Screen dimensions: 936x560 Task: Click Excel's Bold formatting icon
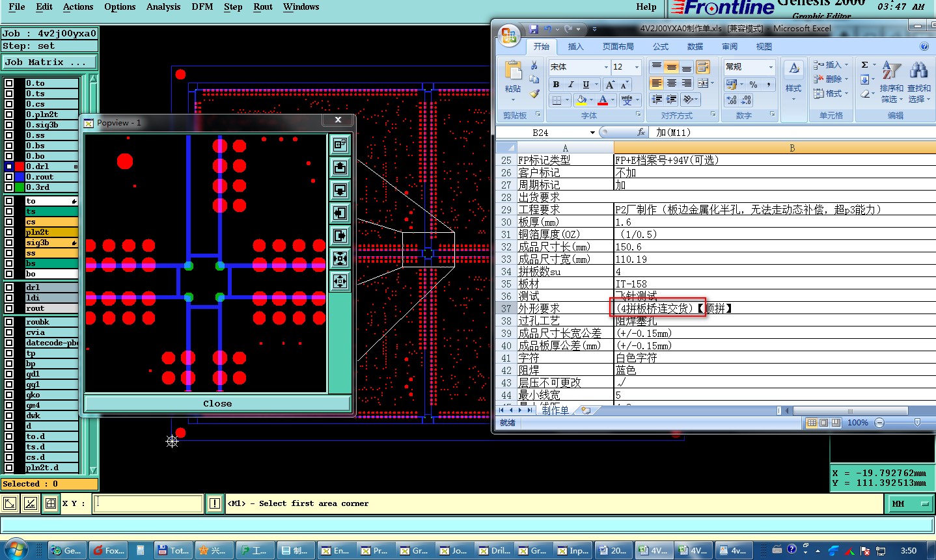[556, 85]
